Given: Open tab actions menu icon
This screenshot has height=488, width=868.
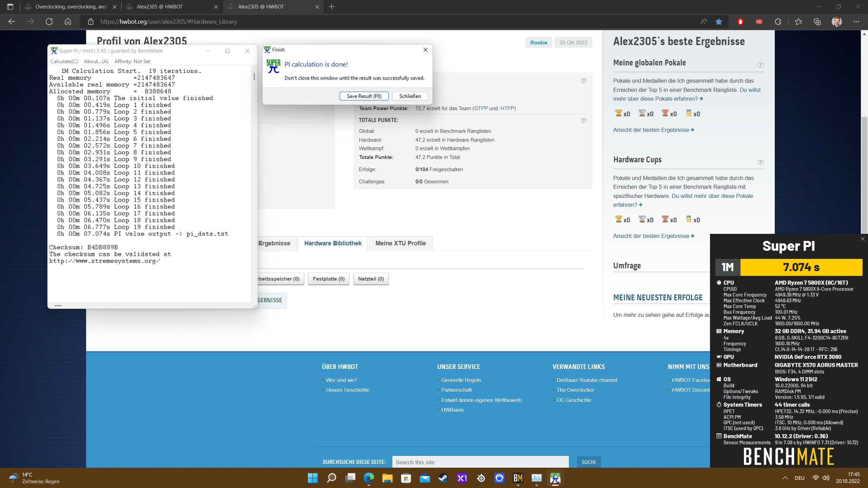Looking at the screenshot, I should tap(10, 6).
